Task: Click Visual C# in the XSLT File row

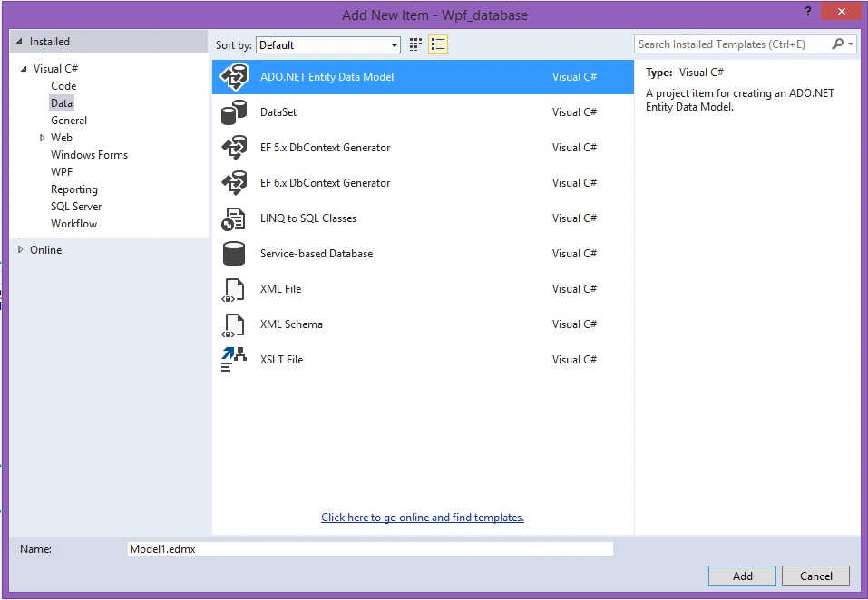Action: (x=575, y=360)
